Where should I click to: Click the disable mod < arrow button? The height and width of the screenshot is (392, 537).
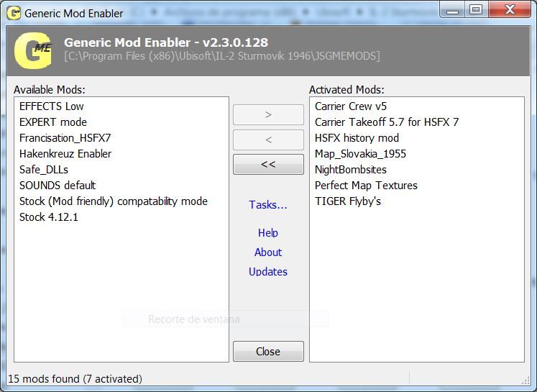(268, 140)
